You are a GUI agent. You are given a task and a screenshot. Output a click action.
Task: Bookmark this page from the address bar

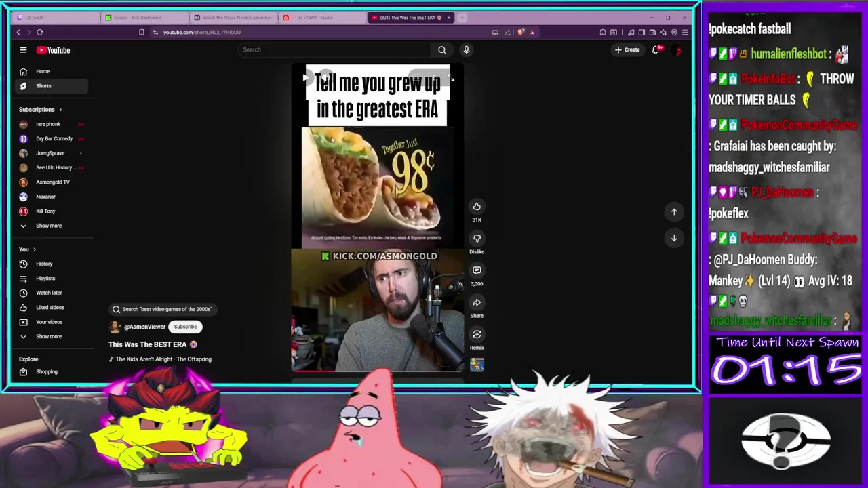tap(141, 32)
